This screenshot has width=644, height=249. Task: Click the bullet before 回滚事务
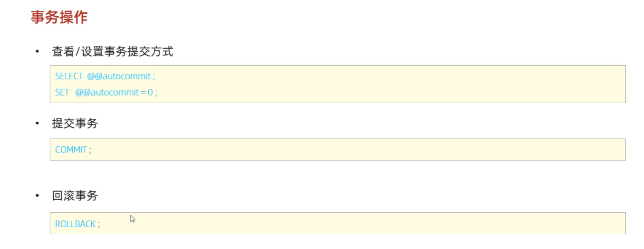[x=37, y=196]
